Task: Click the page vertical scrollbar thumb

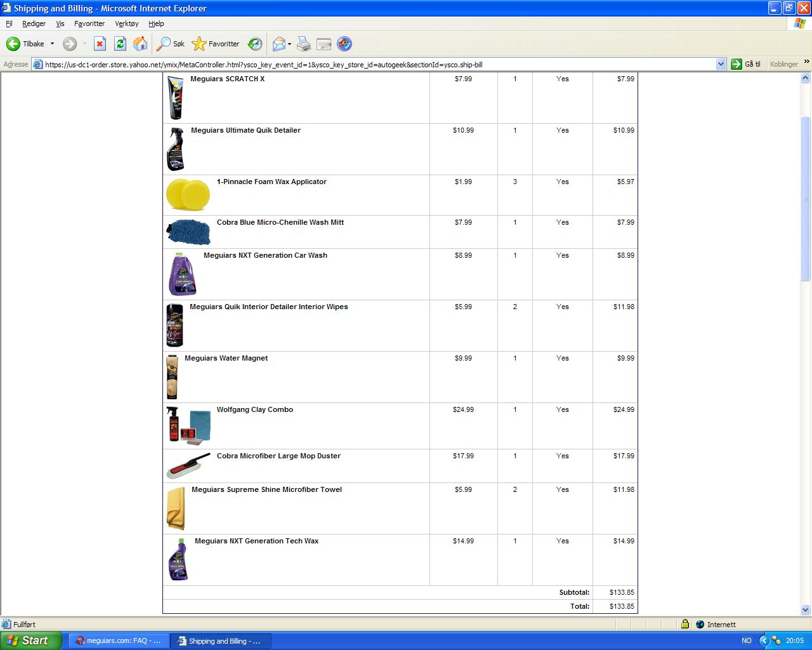Action: click(x=806, y=198)
